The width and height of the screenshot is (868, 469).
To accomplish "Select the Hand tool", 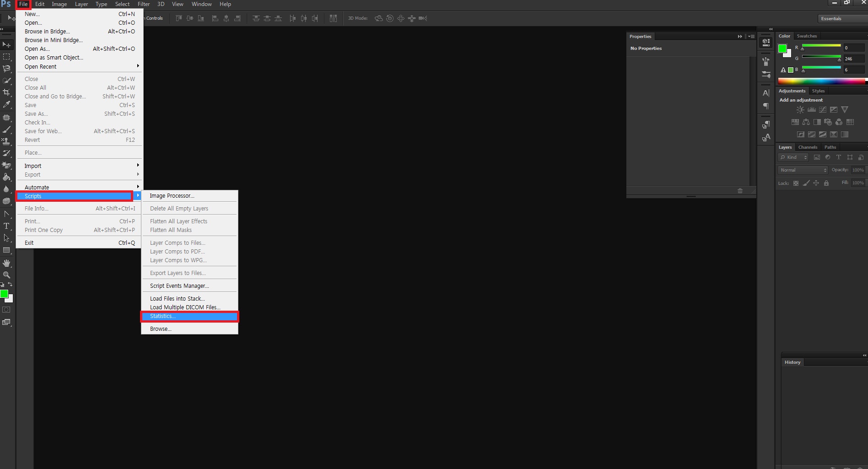I will (x=6, y=263).
